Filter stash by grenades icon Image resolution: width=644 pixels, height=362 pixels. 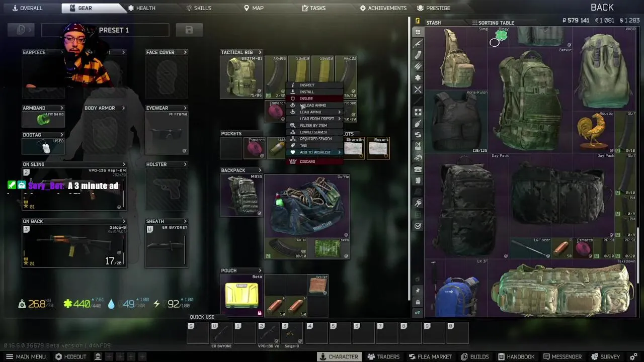point(418,123)
